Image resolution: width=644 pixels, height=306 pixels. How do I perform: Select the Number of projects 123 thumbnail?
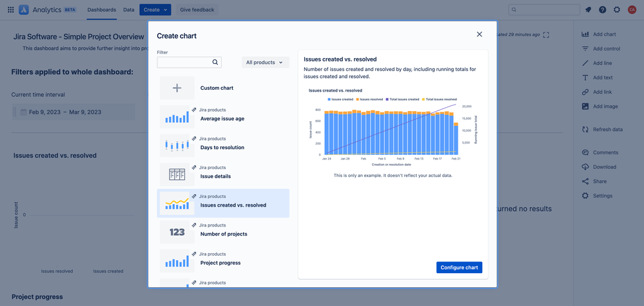click(177, 232)
